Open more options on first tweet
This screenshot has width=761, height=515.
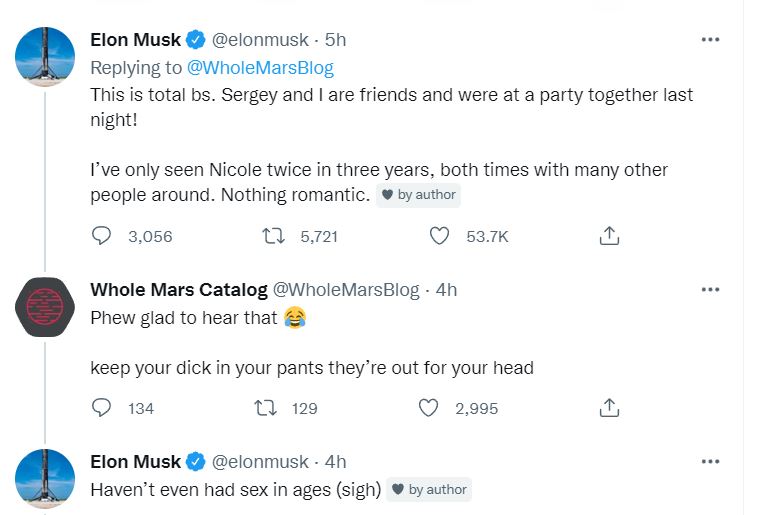click(x=710, y=40)
